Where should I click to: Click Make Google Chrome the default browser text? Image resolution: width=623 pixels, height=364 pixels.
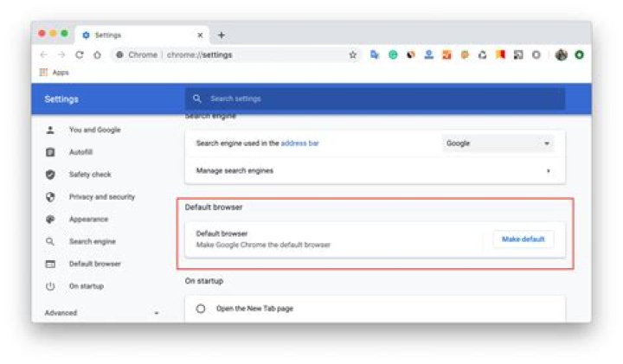pyautogui.click(x=263, y=245)
